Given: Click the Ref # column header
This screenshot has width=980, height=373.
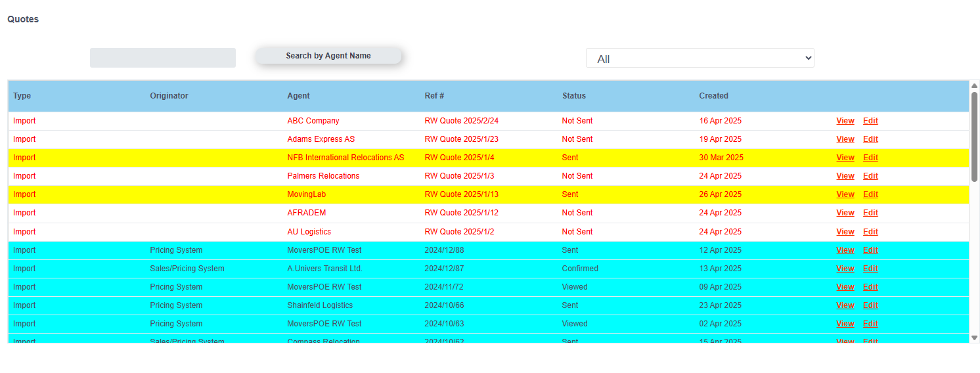Looking at the screenshot, I should coord(435,96).
